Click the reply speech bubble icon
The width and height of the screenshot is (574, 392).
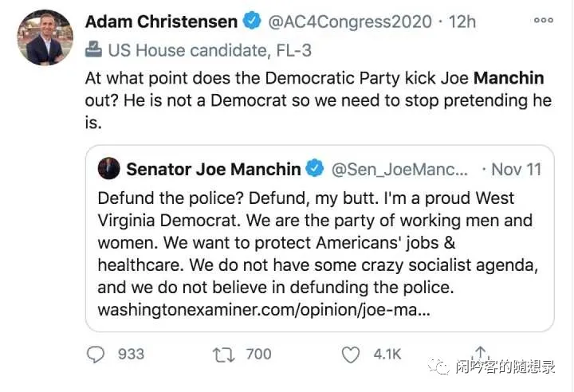click(96, 354)
